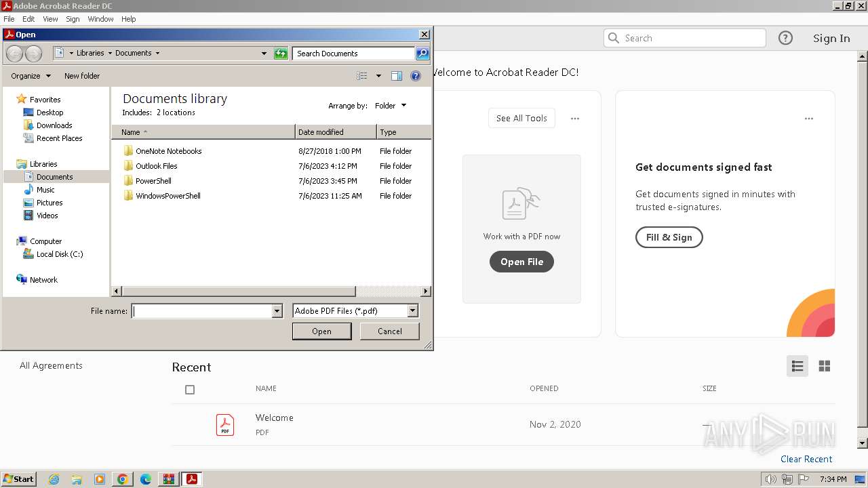The width and height of the screenshot is (868, 488).
Task: Open the Acrobat help icon
Action: [785, 38]
